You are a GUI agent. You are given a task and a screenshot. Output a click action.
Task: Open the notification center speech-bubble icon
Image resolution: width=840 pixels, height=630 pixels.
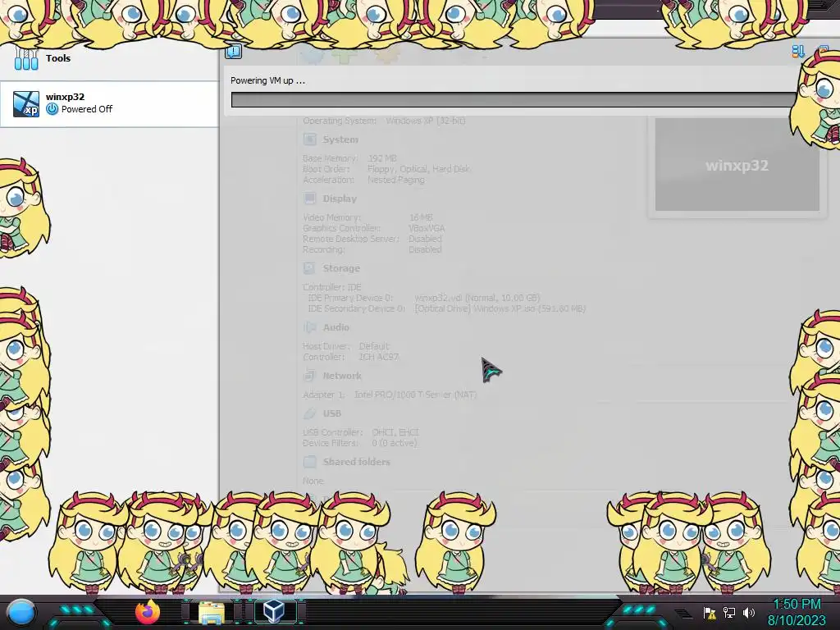(234, 52)
